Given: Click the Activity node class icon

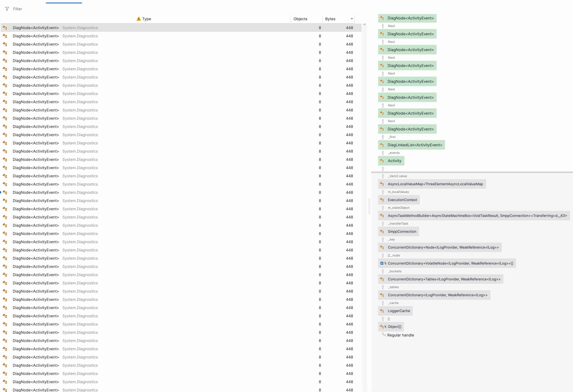Looking at the screenshot, I should (382, 161).
